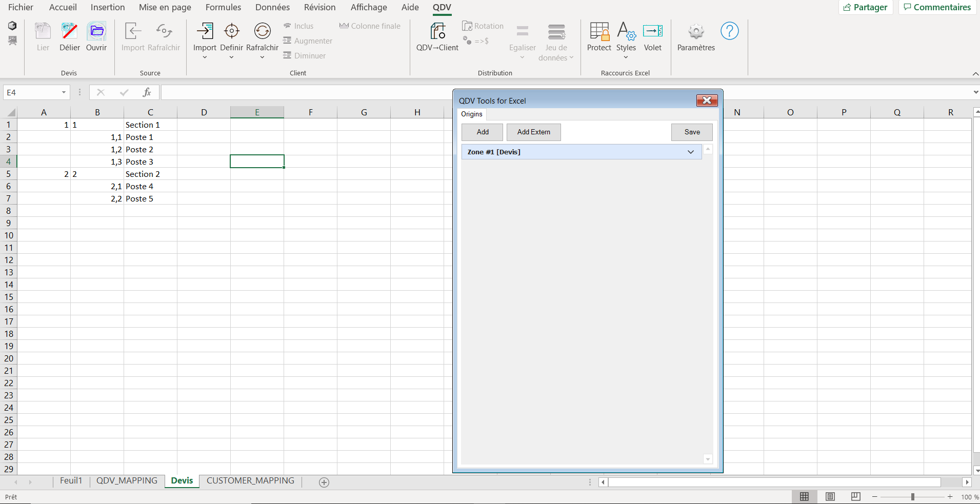The height and width of the screenshot is (504, 980).
Task: Select the QDV ribbon tab
Action: point(442,7)
